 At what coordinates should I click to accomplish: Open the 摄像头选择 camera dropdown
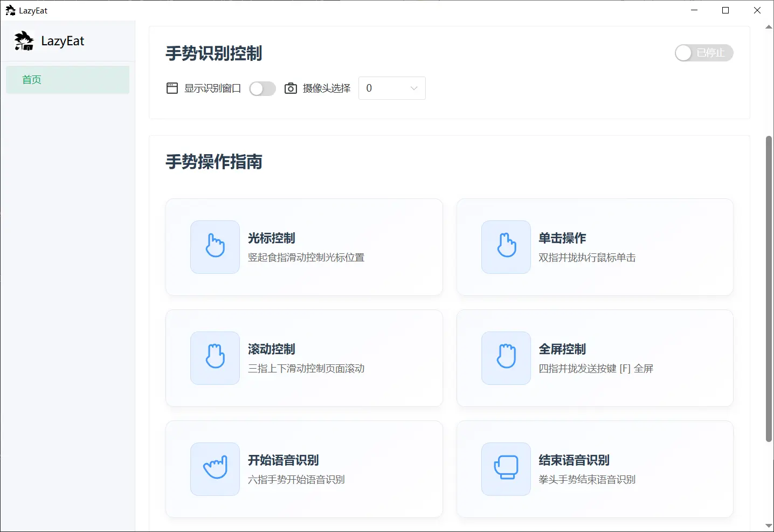[392, 88]
